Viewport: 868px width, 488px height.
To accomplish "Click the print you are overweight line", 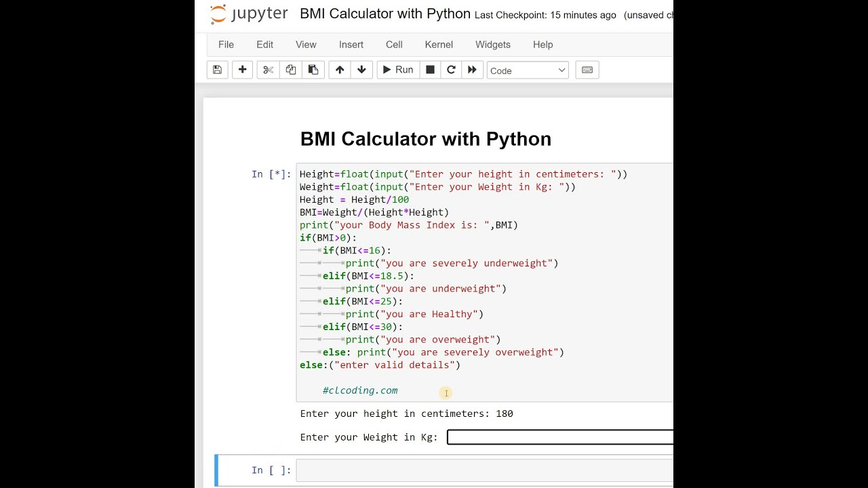I will [423, 340].
